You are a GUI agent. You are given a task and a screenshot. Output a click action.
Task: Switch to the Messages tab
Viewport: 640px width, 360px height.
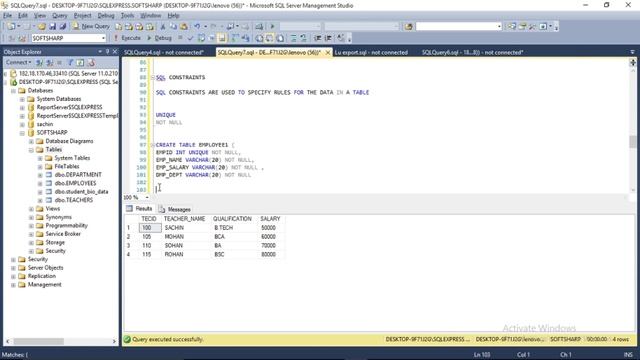[175, 209]
